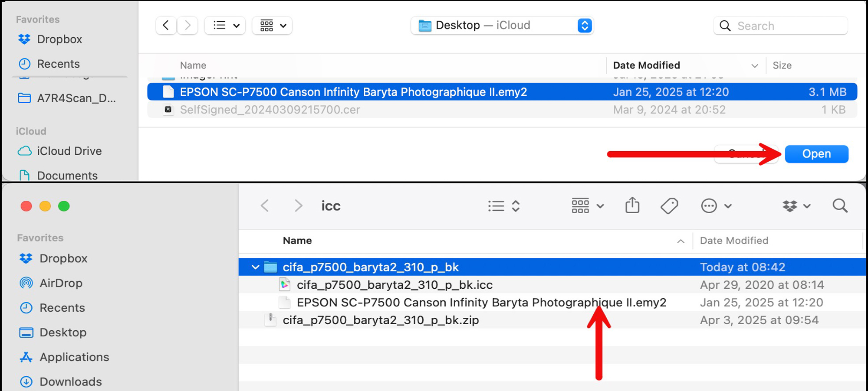Viewport: 868px width, 391px height.
Task: Click the forward arrow in the open dialog
Action: [x=187, y=26]
